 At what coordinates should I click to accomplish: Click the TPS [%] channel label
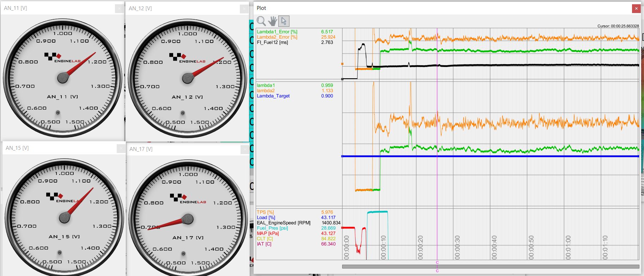coord(265,212)
